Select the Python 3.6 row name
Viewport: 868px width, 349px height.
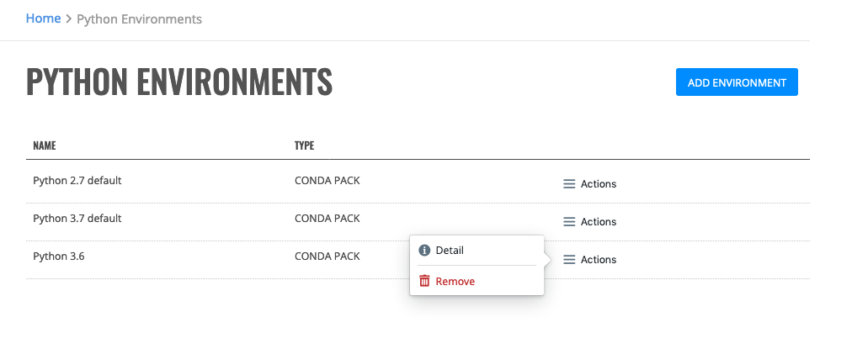tap(59, 256)
